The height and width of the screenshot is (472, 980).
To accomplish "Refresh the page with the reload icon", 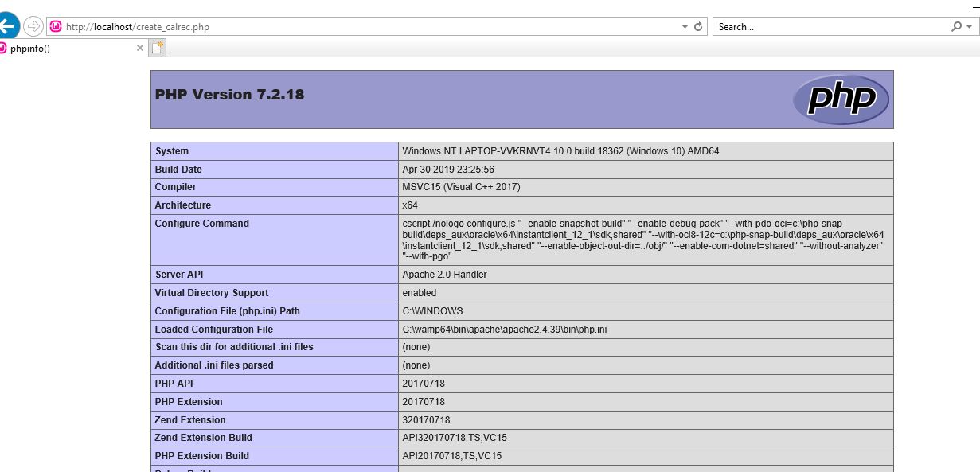I will pos(699,27).
